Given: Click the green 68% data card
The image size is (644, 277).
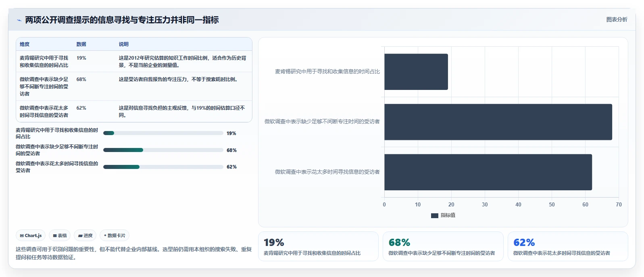Looking at the screenshot, I should coord(443,246).
